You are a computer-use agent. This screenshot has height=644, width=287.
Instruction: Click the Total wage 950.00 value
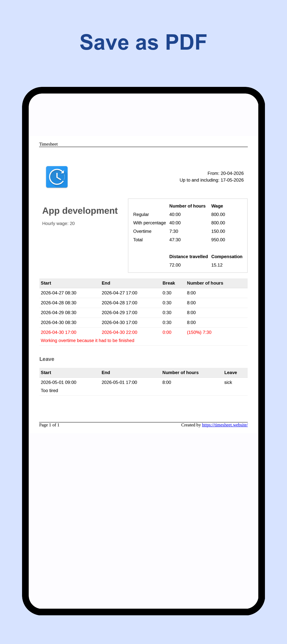218,240
